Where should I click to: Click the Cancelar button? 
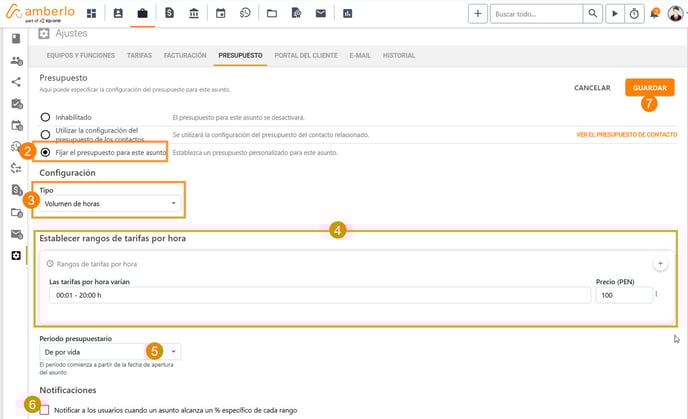tap(592, 88)
